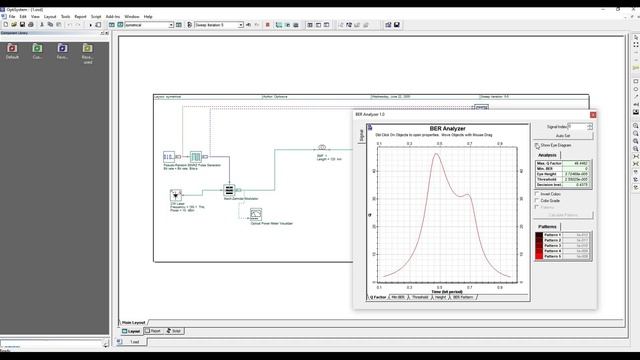The height and width of the screenshot is (360, 640).
Task: Select the optical fiber component on the layout
Action: click(322, 147)
